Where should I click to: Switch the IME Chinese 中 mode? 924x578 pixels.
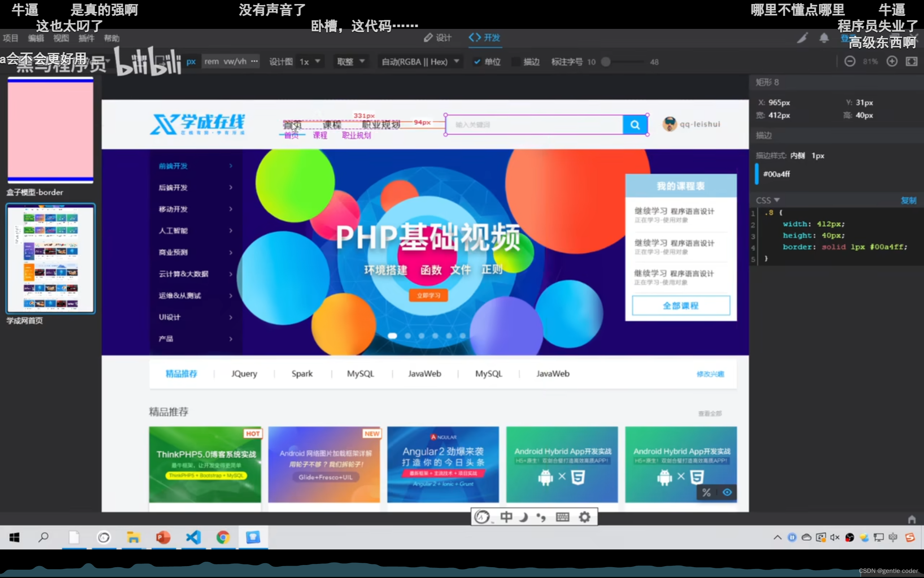(506, 517)
